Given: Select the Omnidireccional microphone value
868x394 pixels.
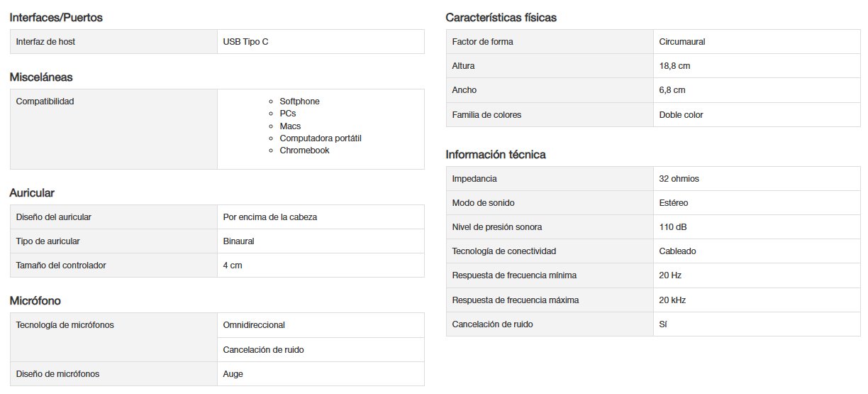Looking at the screenshot, I should pyautogui.click(x=254, y=325).
